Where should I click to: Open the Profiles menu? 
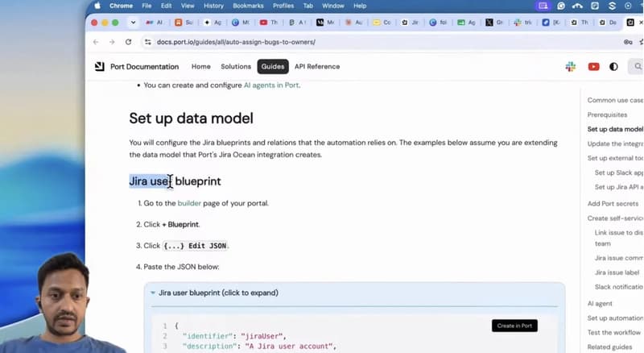[x=283, y=6]
